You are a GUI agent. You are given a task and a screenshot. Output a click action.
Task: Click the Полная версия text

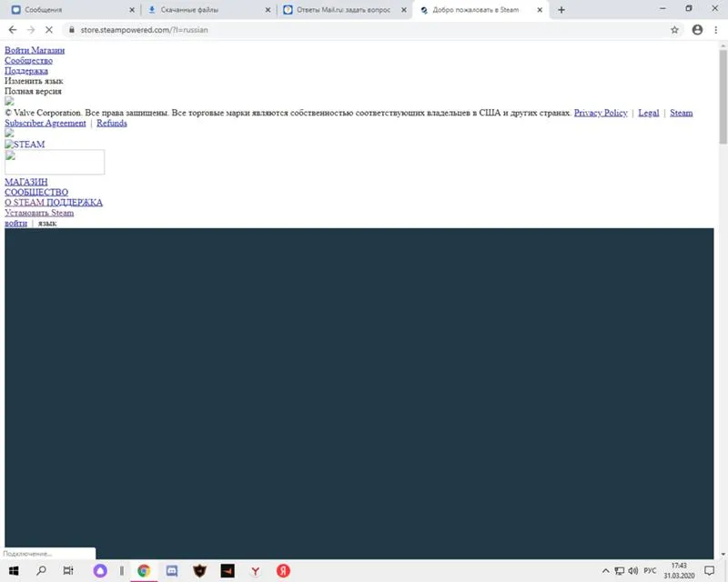click(33, 91)
